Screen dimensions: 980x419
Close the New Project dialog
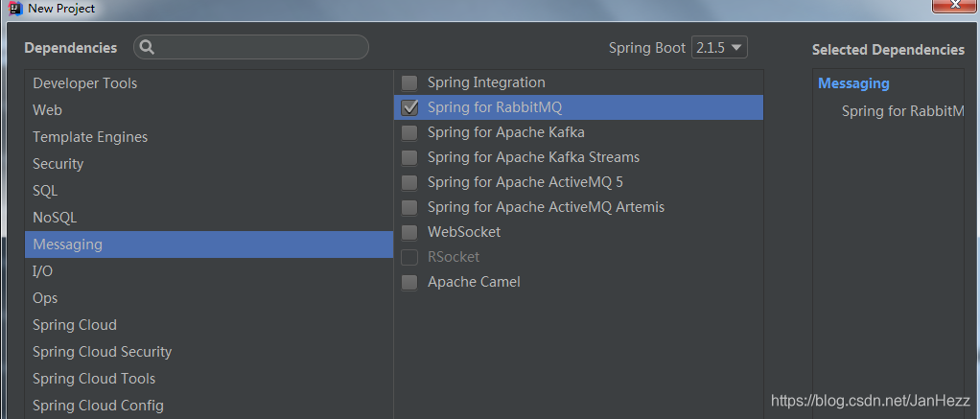pyautogui.click(x=956, y=5)
